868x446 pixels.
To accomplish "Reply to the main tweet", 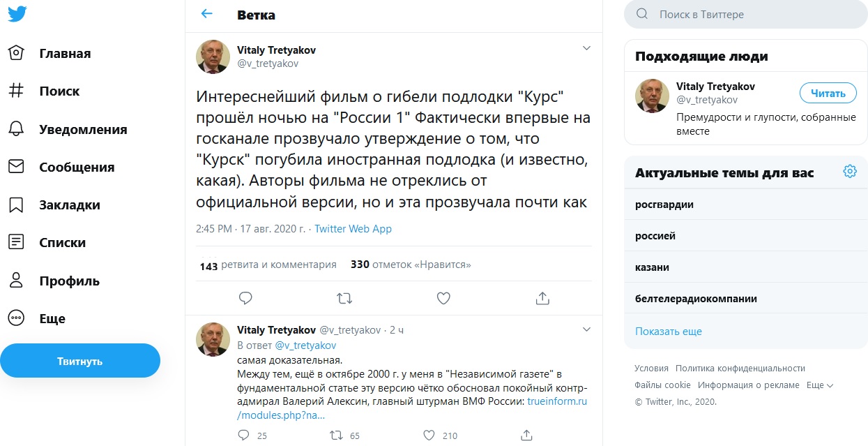I will point(245,298).
